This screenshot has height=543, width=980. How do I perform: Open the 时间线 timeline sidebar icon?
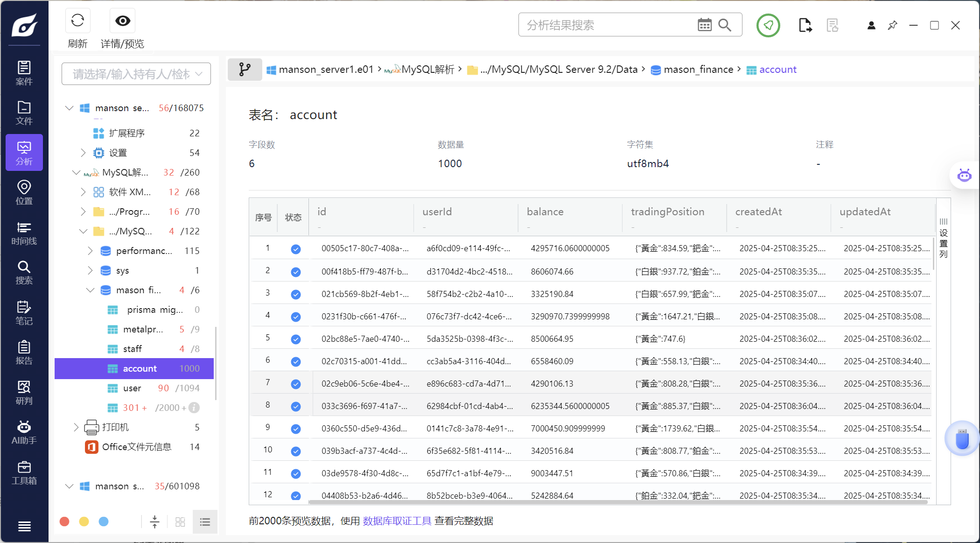pyautogui.click(x=24, y=233)
